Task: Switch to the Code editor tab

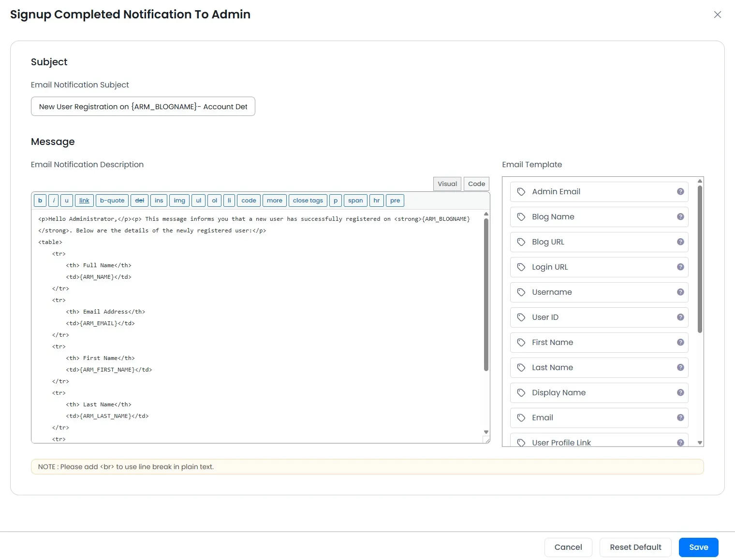Action: click(476, 184)
